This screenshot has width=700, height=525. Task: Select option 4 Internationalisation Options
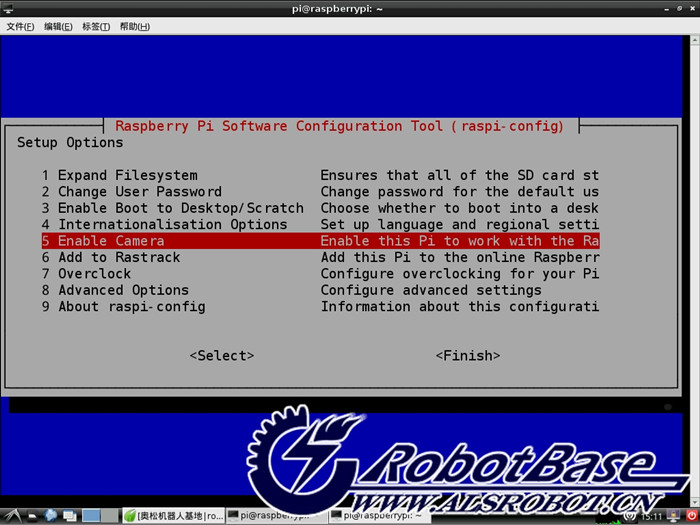coord(164,225)
